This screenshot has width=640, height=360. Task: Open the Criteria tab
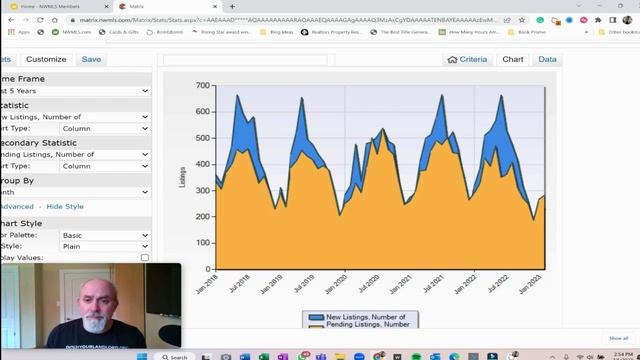click(467, 59)
